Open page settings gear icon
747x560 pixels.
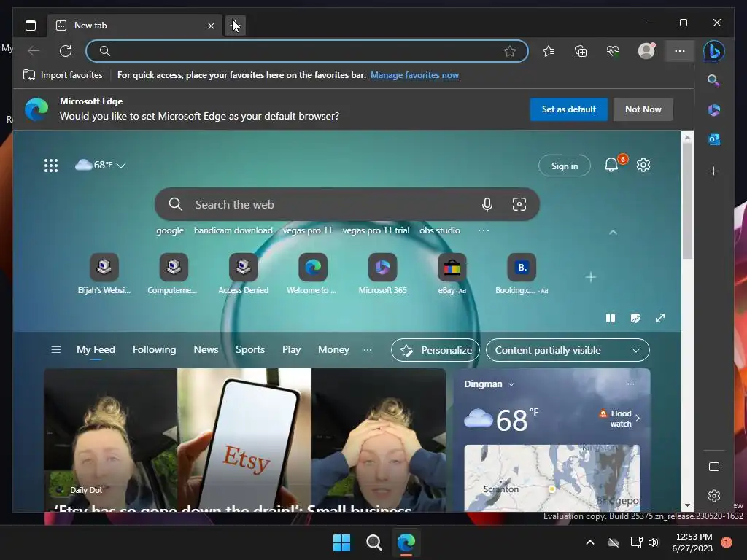pos(643,165)
